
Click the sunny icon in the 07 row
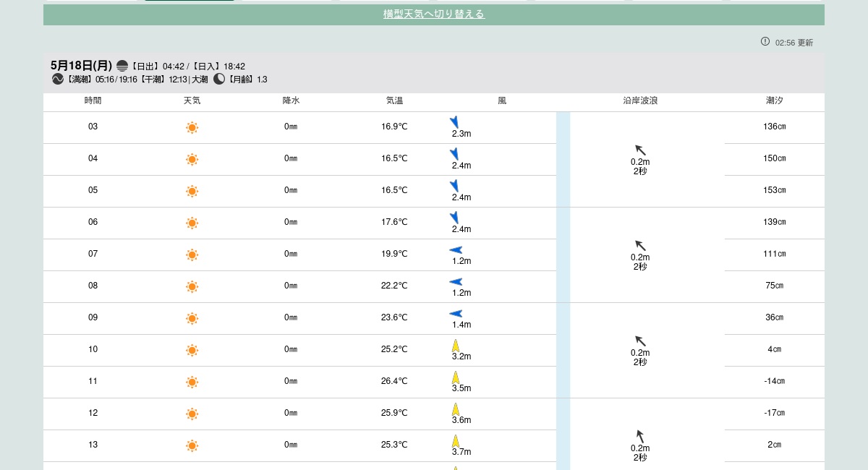tap(192, 255)
